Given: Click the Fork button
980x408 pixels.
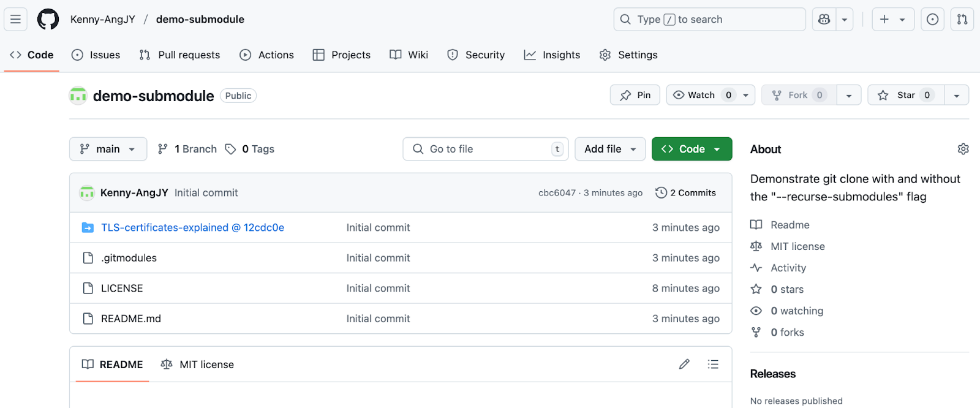Looking at the screenshot, I should pyautogui.click(x=799, y=95).
